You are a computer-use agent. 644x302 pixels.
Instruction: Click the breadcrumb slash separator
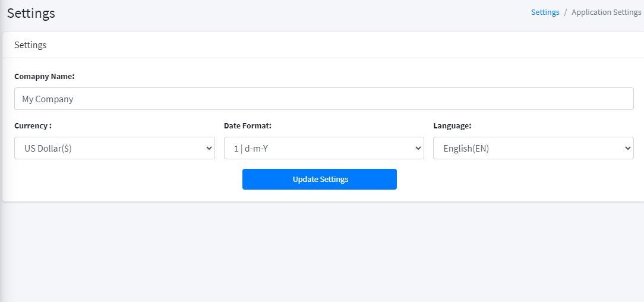coord(566,12)
